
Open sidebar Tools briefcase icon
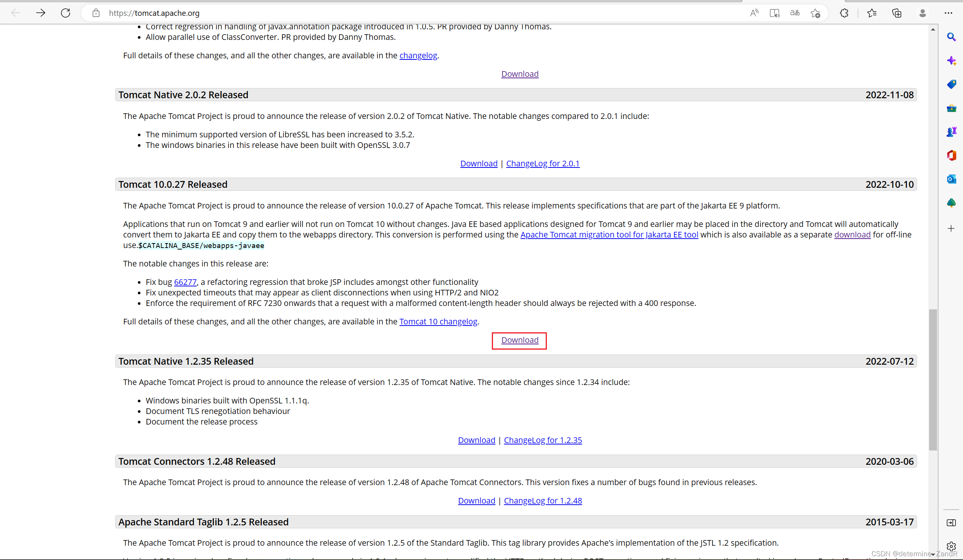[952, 108]
